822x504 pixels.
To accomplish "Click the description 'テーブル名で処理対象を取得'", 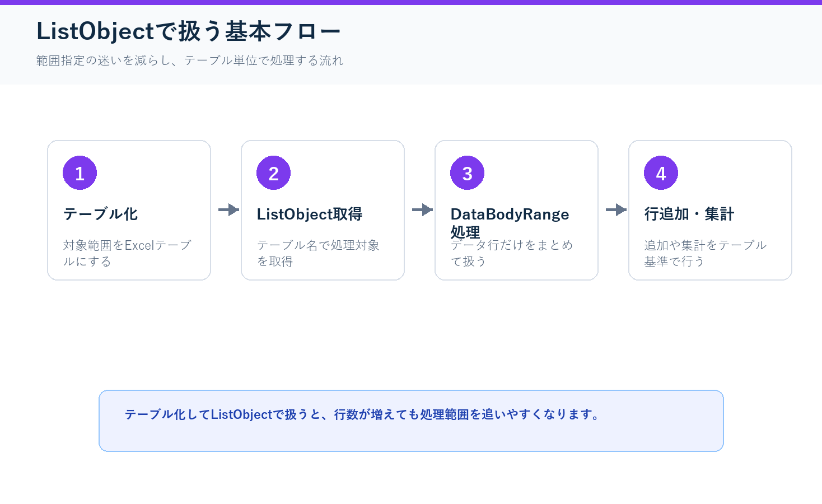I will pos(318,253).
